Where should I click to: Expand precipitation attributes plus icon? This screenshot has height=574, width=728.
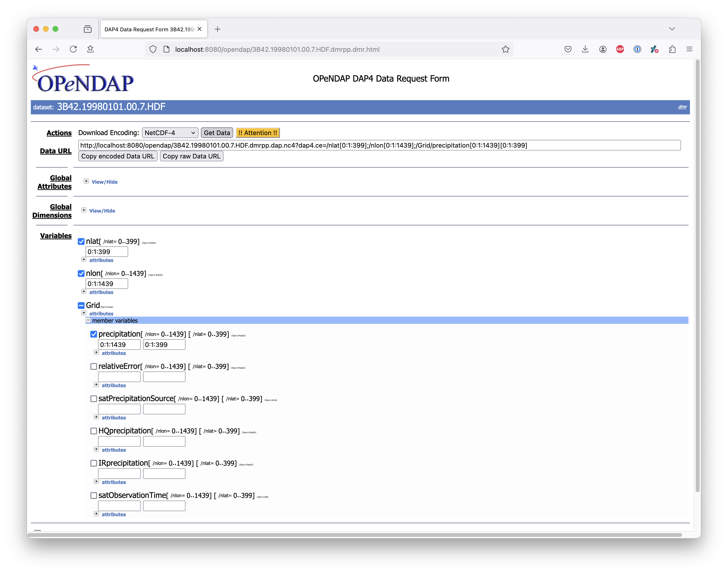coord(96,352)
